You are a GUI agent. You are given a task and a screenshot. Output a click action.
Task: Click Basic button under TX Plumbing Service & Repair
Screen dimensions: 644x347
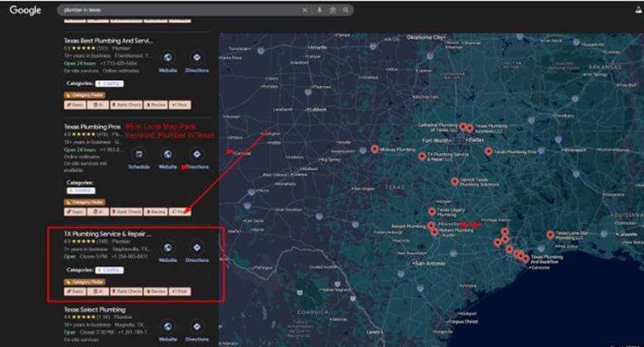pos(75,291)
